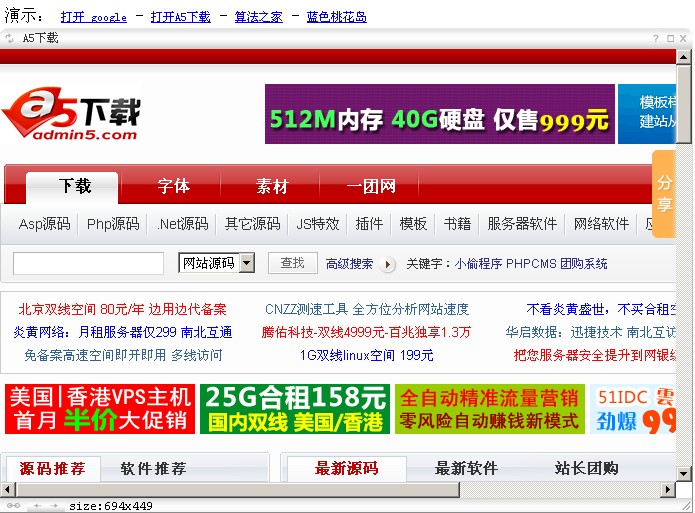Image resolution: width=695 pixels, height=513 pixels.
Task: Click the arrow icon next to 高级搜索
Action: coord(387,265)
